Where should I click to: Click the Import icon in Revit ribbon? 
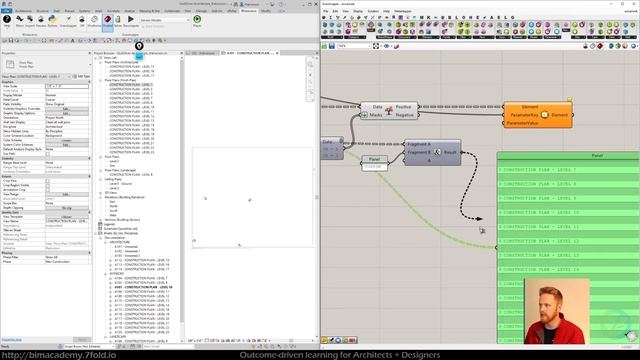[x=30, y=19]
